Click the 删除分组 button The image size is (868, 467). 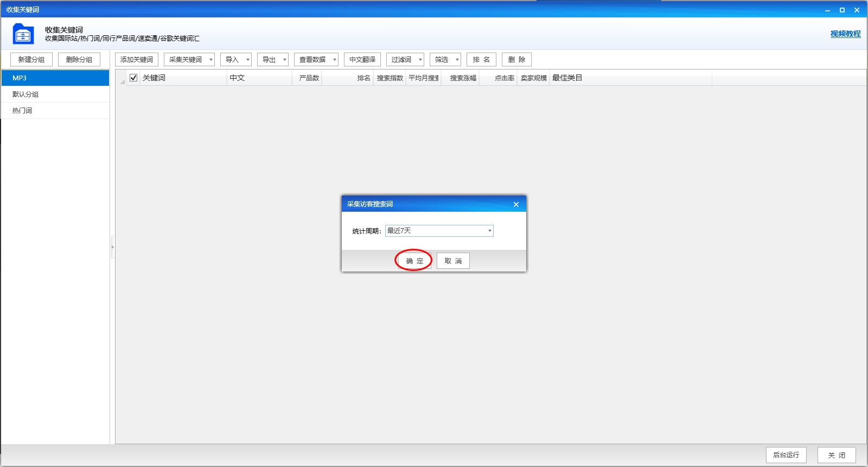79,60
